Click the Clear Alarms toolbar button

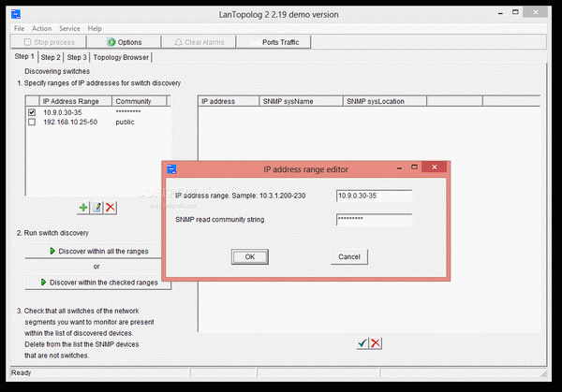click(x=199, y=42)
